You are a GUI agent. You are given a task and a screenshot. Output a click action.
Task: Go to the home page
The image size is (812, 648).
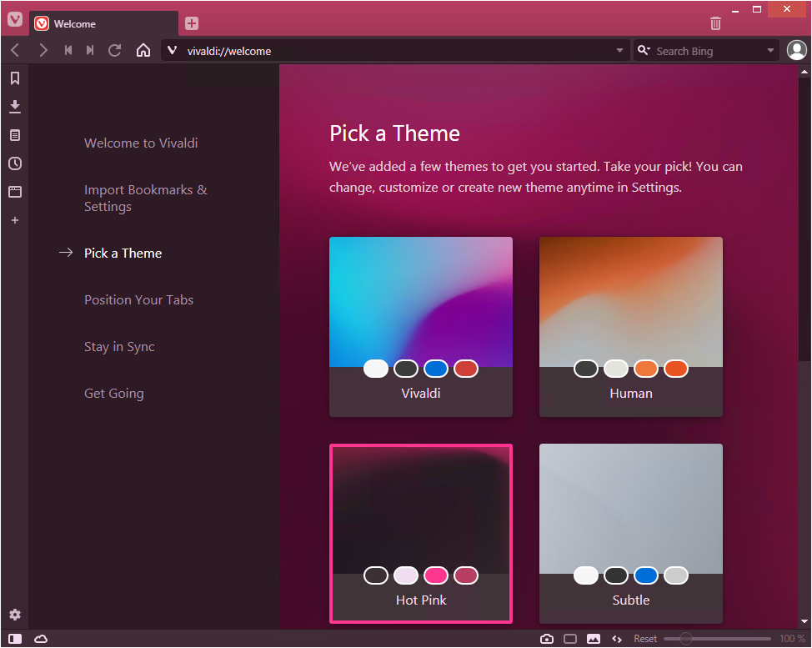143,50
